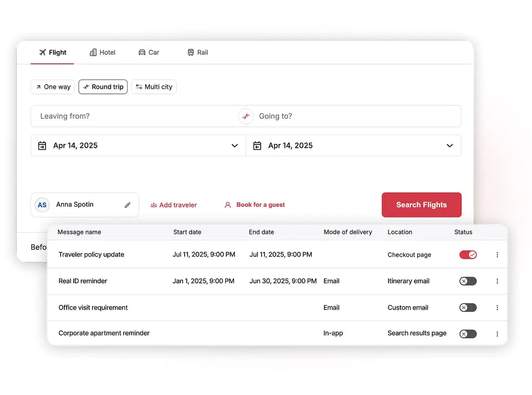This screenshot has height=395, width=532.
Task: Open the Real ID reminder three-dot menu
Action: click(497, 281)
